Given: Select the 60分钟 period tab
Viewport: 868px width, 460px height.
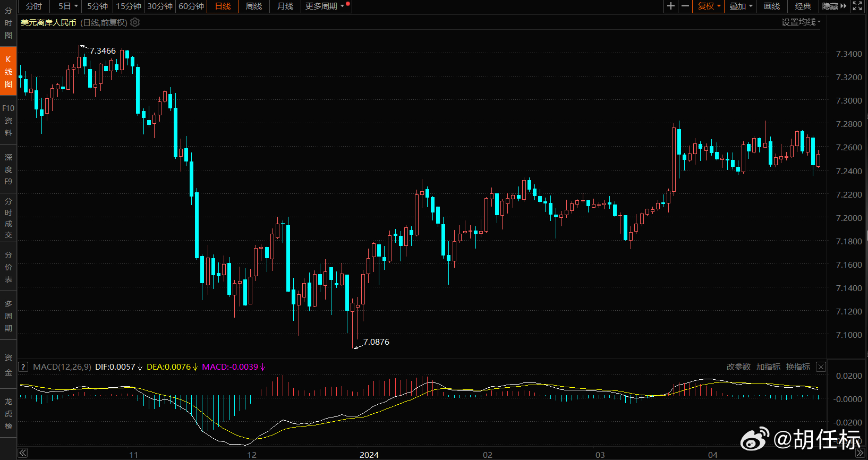Looking at the screenshot, I should 191,6.
